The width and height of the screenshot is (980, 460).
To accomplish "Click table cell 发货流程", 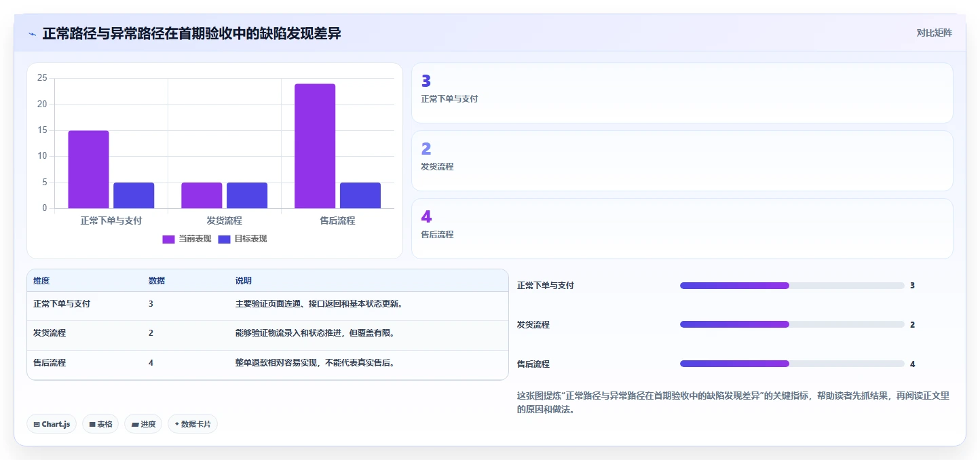I will 50,333.
